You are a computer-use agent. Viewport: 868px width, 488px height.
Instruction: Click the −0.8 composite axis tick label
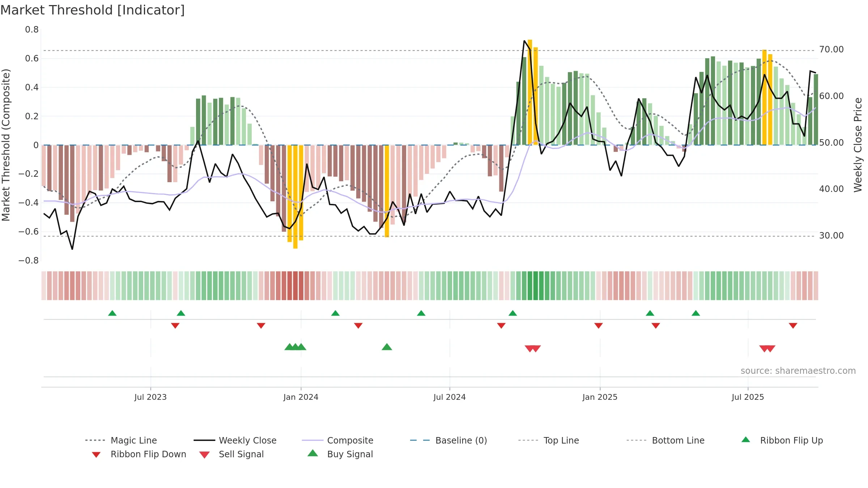tap(29, 261)
